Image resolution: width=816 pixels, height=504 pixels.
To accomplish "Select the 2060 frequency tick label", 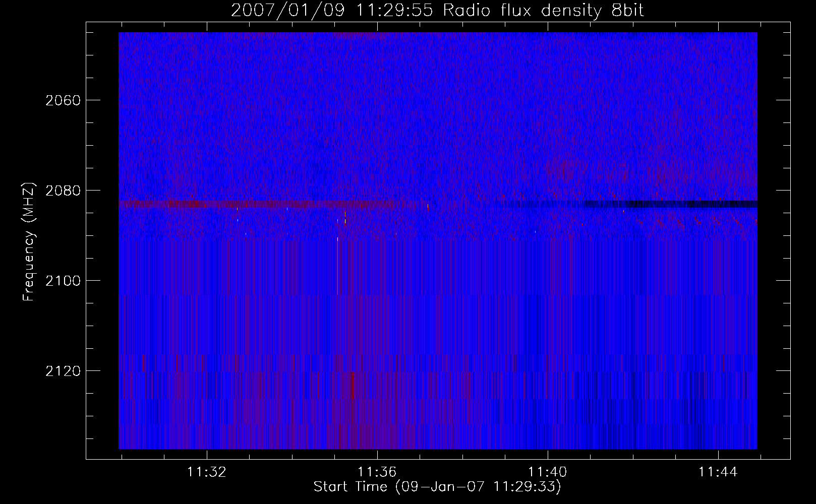I will pyautogui.click(x=63, y=100).
